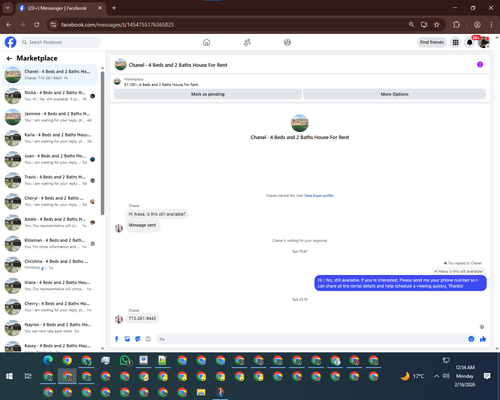The width and height of the screenshot is (500, 400).
Task: Open More Options for the listing
Action: [x=394, y=94]
